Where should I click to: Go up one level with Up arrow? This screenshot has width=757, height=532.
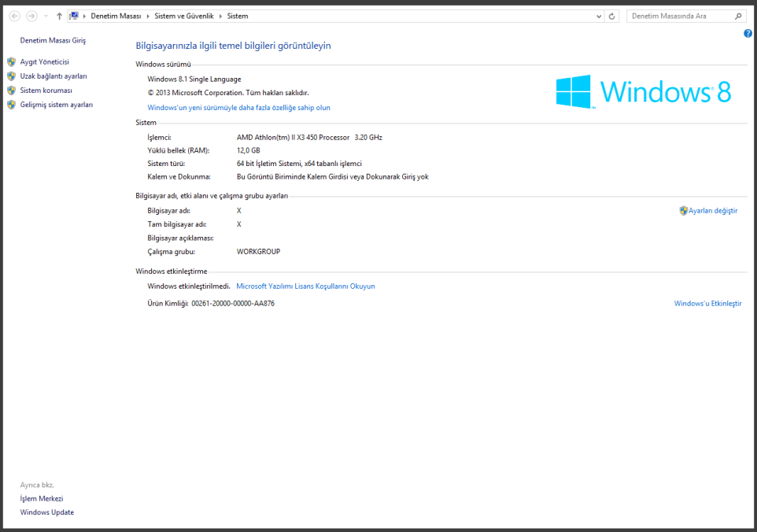click(x=59, y=16)
